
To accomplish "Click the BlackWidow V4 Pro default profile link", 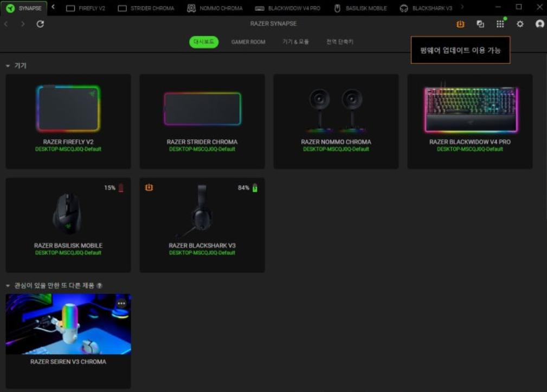I will pyautogui.click(x=470, y=149).
